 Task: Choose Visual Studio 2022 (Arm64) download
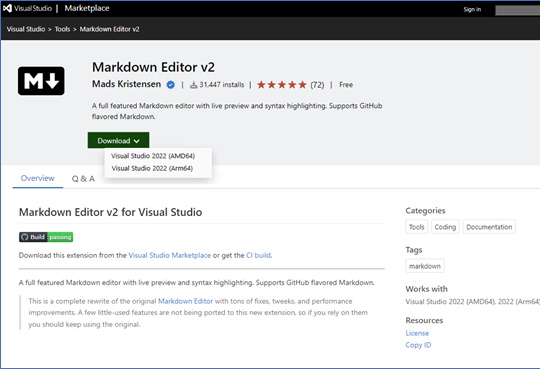[x=152, y=168]
